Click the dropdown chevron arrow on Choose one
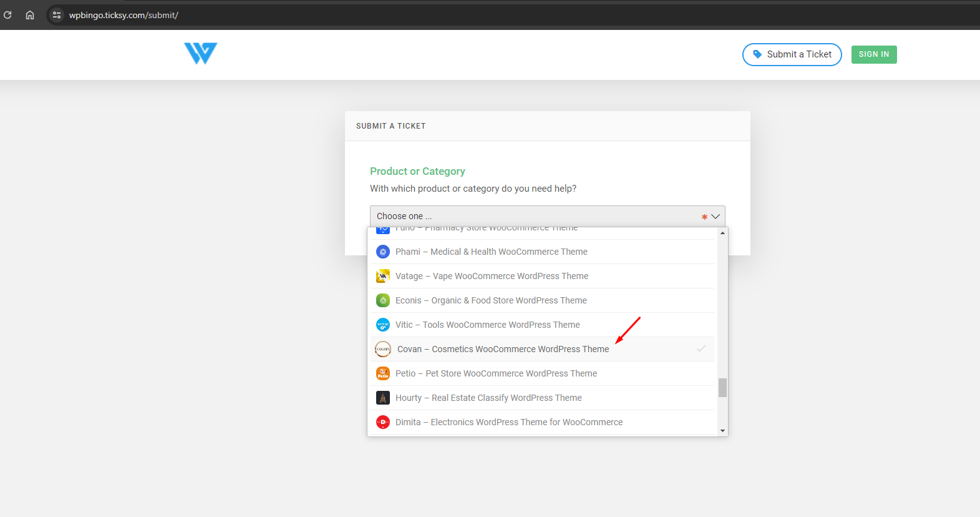Viewport: 980px width, 517px height. [716, 217]
